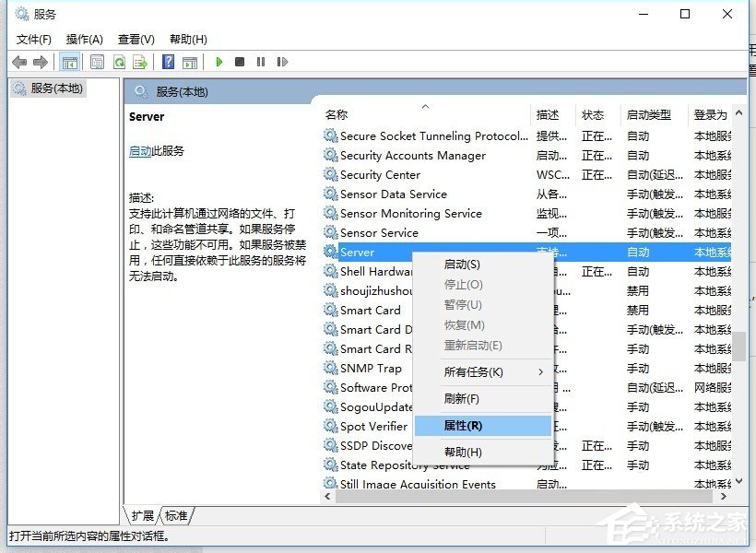Switch to the 标准 tab
This screenshot has height=553, width=756.
(173, 516)
